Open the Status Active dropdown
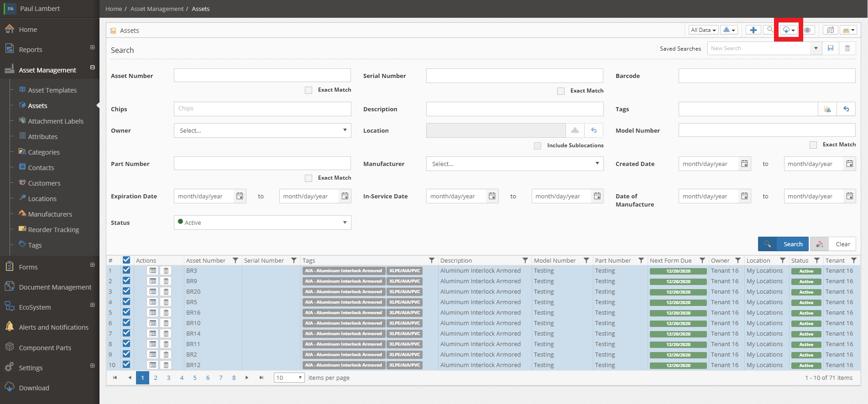The image size is (868, 404). 262,223
